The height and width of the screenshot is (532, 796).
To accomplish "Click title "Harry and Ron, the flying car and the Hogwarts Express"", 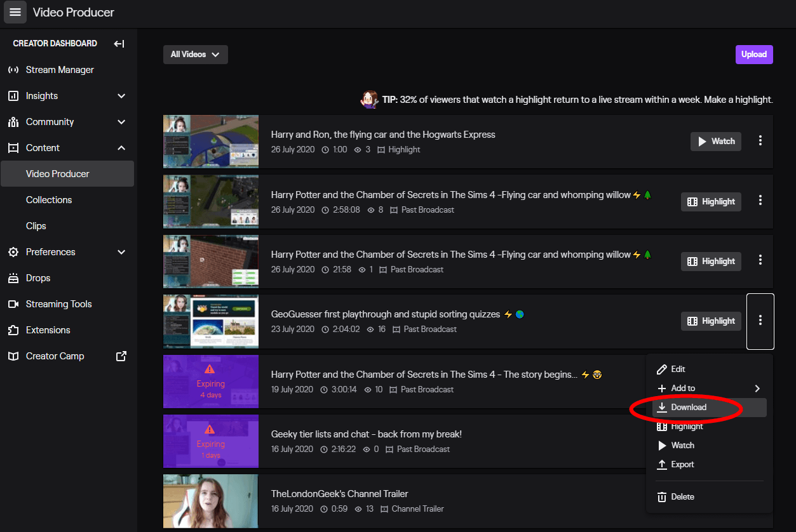I will point(383,135).
